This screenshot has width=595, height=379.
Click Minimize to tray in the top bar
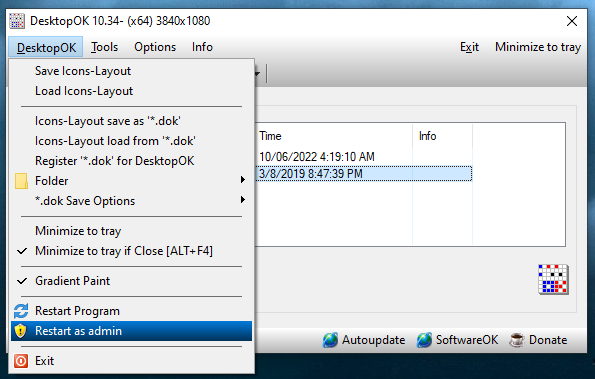pos(538,47)
